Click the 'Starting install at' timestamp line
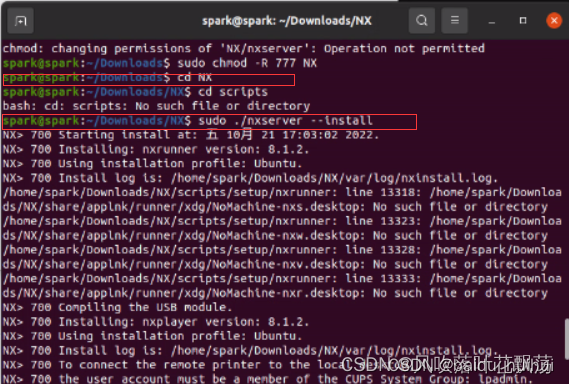Screen dimensions: 569x384 click(191, 135)
